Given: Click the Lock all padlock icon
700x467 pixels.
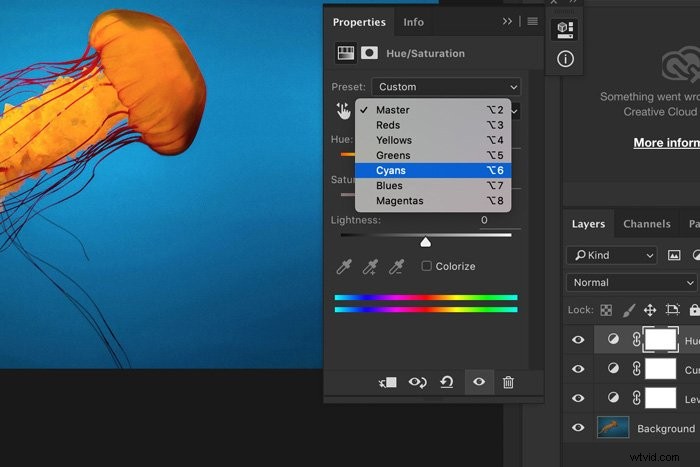Looking at the screenshot, I should 694,309.
